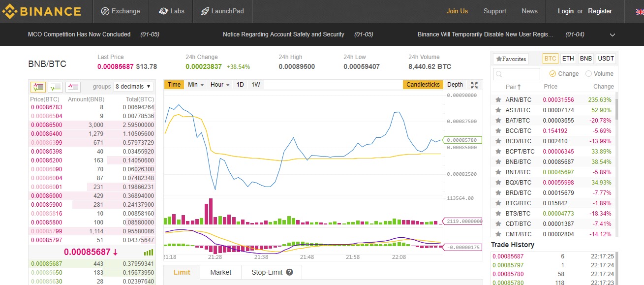644x285 pixels.
Task: Open the News link
Action: tap(529, 11)
